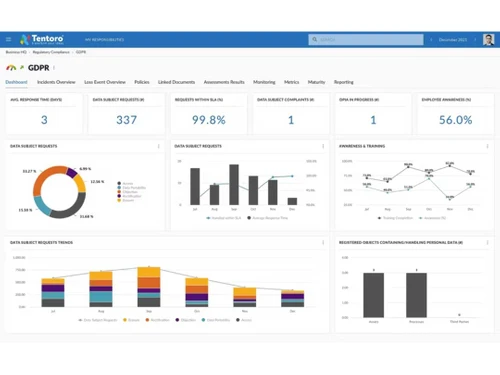Go to previous month arrow
This screenshot has height=375, width=500.
[431, 40]
